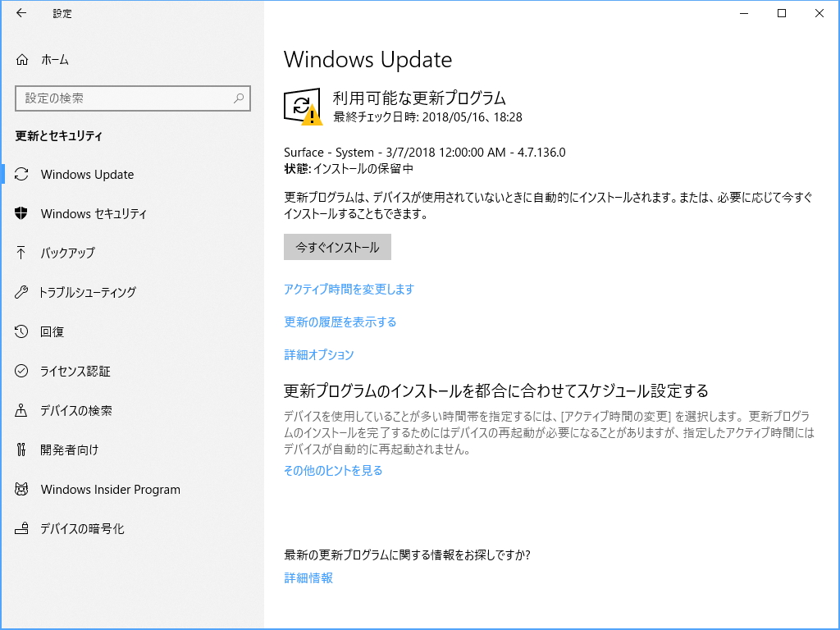Open バックアップ via its upload arrow icon
This screenshot has width=840, height=630.
click(22, 253)
